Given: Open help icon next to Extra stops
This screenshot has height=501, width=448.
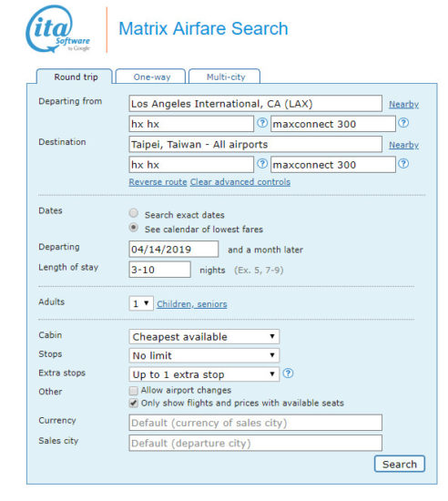Looking at the screenshot, I should tap(288, 373).
